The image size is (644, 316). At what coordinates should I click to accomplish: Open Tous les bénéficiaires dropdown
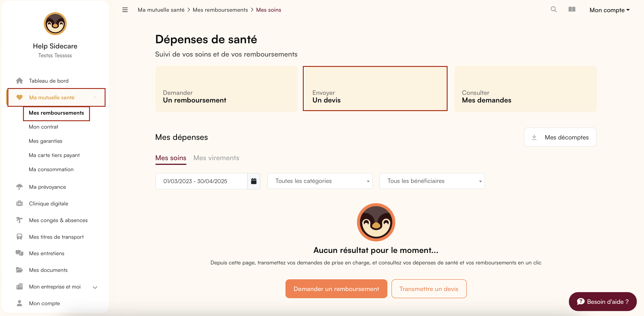pos(432,181)
